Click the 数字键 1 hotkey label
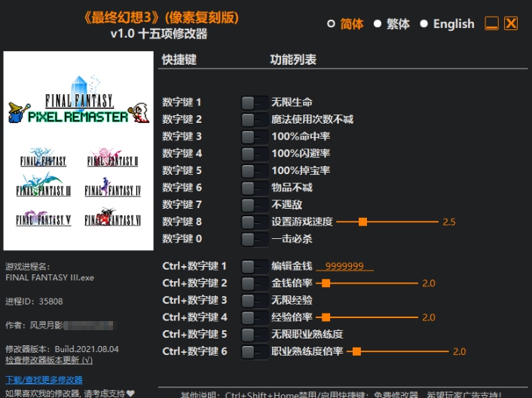 click(182, 102)
